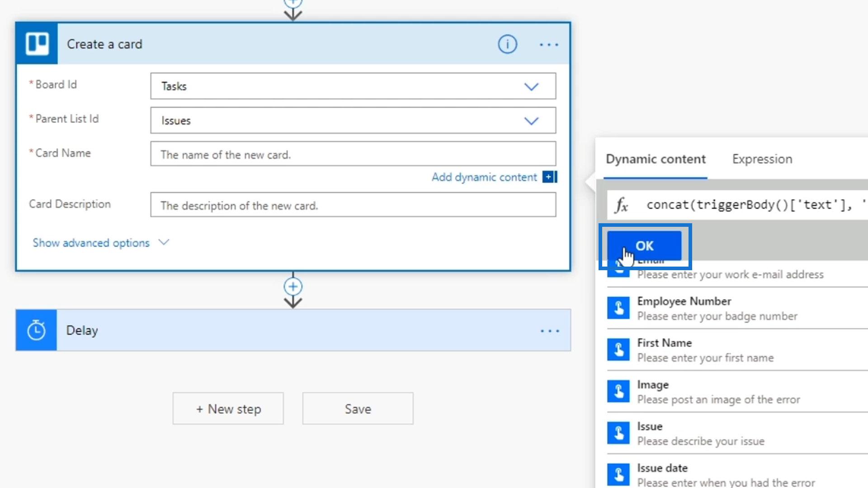Click the Trello icon on Create a card
This screenshot has height=488, width=868.
[37, 44]
